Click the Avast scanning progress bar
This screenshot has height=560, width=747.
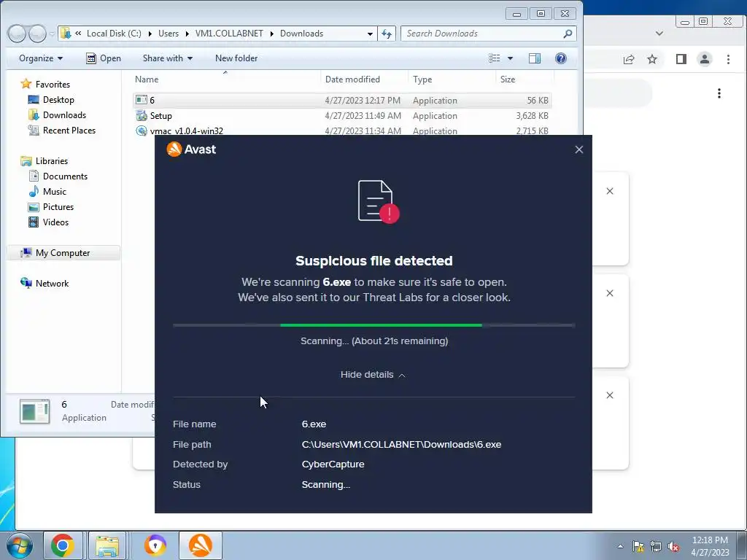[x=374, y=325]
